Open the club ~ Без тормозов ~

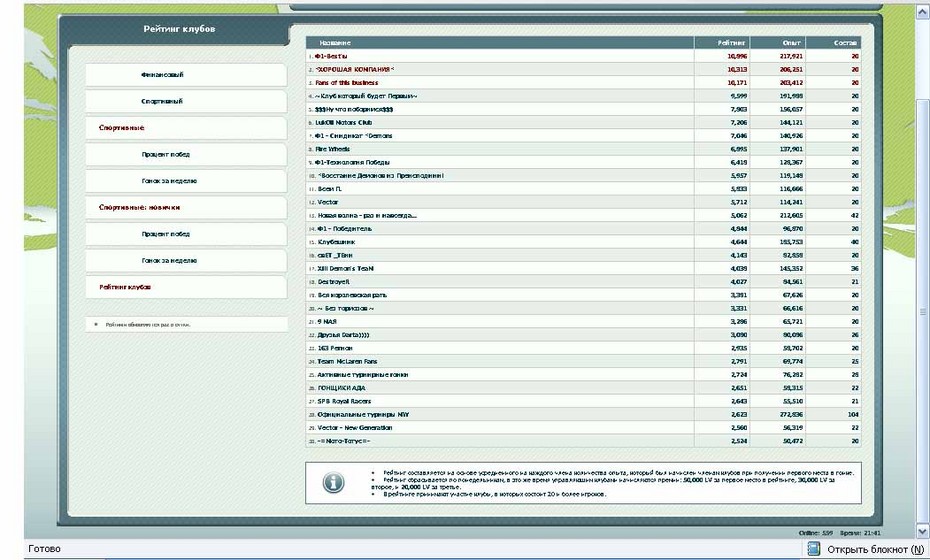pos(346,309)
